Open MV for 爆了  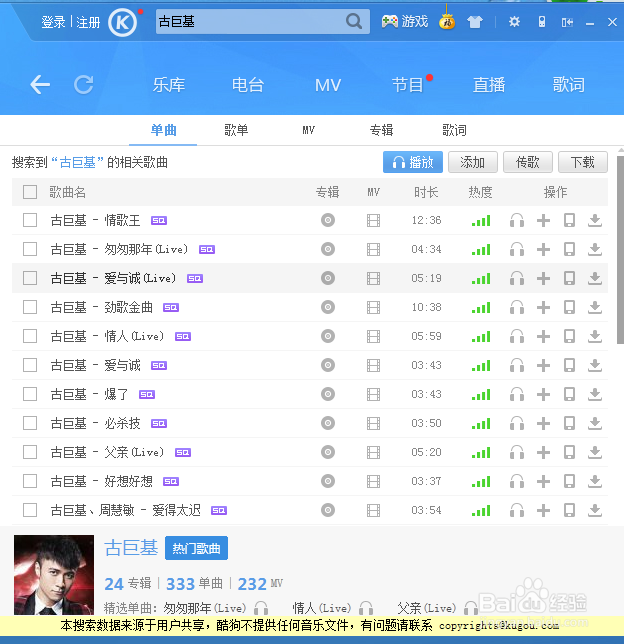373,394
